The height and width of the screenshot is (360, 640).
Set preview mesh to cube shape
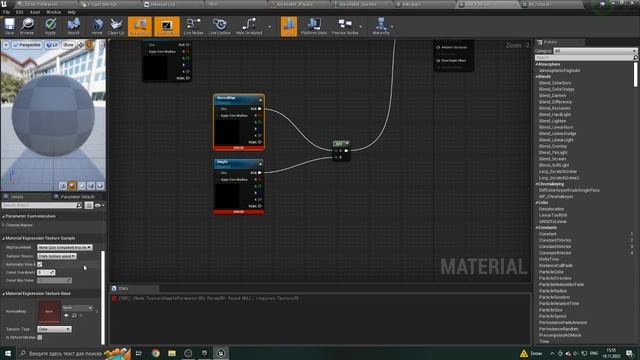coord(91,186)
